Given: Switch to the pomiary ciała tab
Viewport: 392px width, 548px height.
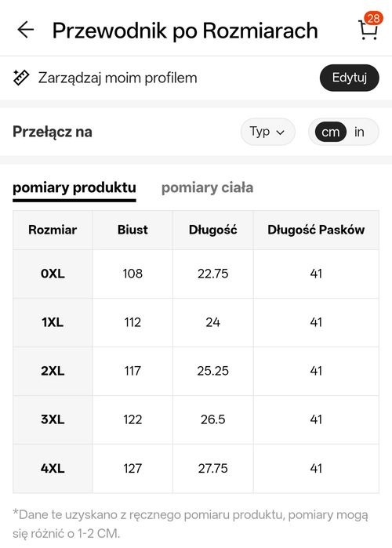Looking at the screenshot, I should [207, 187].
